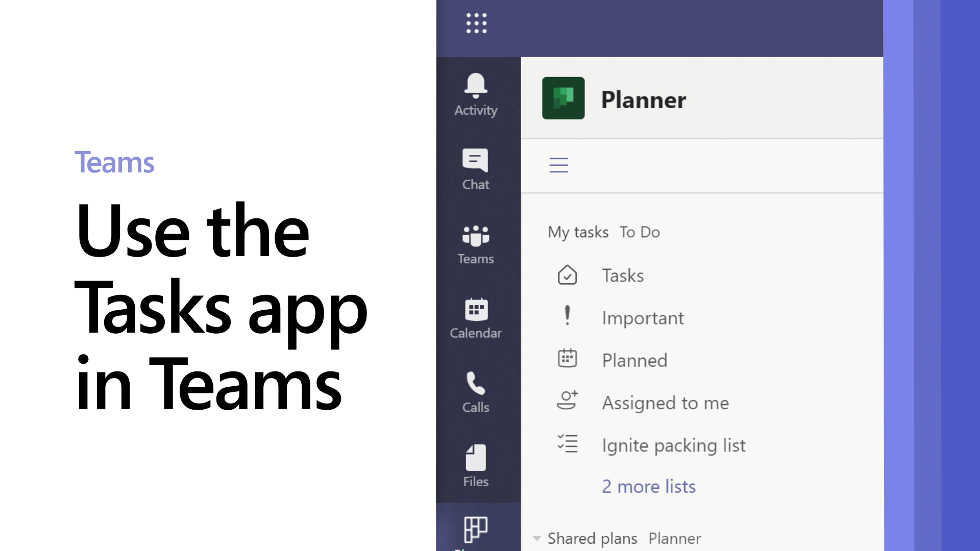Toggle the hamburger menu in Planner
Viewport: 980px width, 551px height.
(559, 165)
